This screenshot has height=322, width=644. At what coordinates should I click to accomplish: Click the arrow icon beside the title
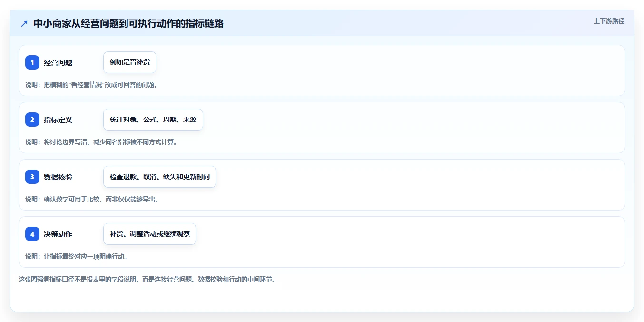point(24,23)
